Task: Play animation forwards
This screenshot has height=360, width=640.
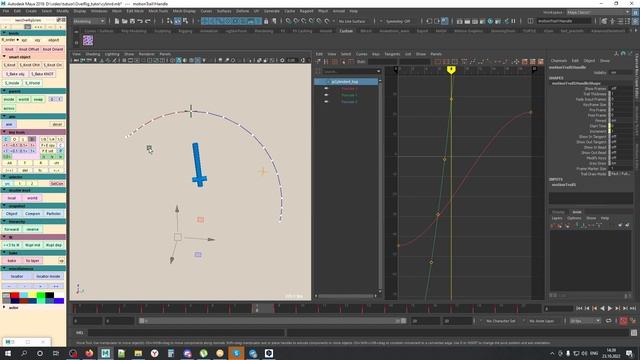Action: click(610, 309)
